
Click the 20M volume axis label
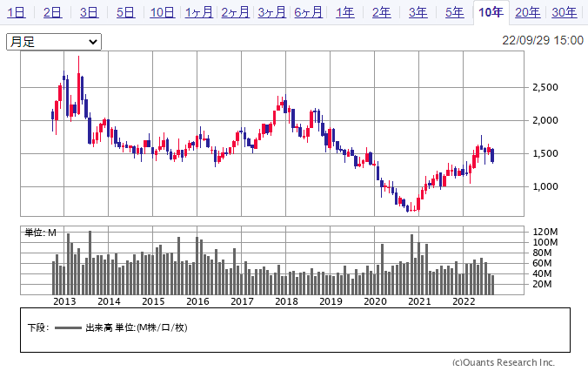point(542,284)
